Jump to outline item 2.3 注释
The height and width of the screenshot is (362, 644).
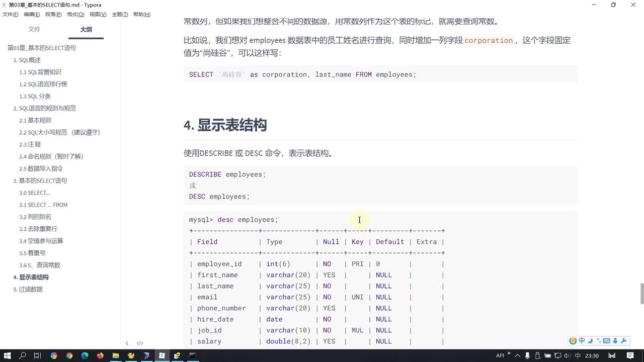30,144
